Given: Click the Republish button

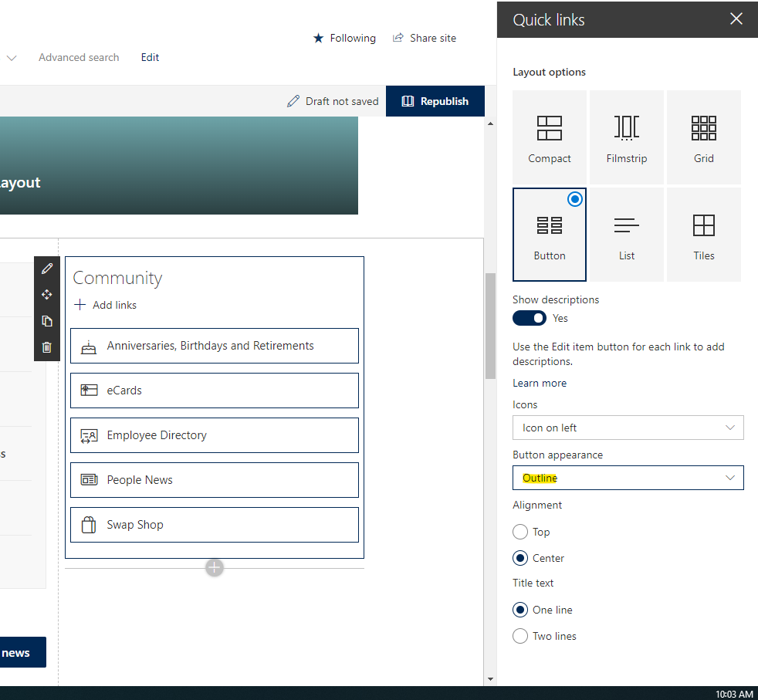Looking at the screenshot, I should click(435, 101).
